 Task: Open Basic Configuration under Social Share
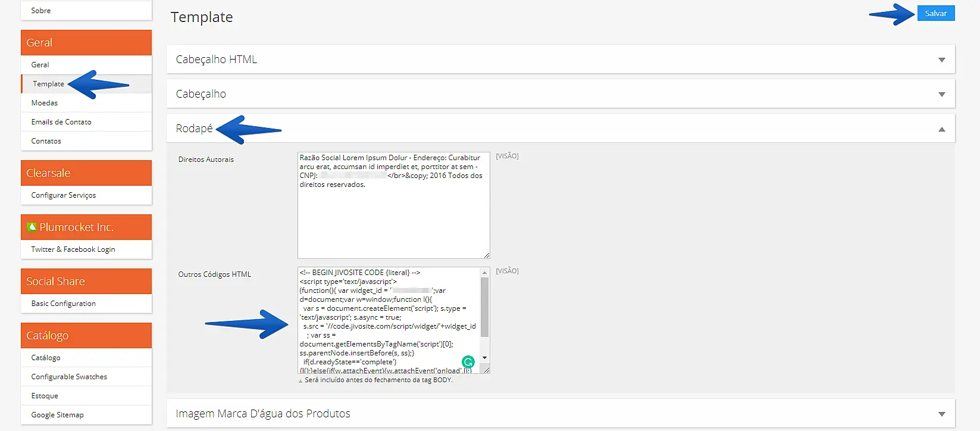coord(64,304)
